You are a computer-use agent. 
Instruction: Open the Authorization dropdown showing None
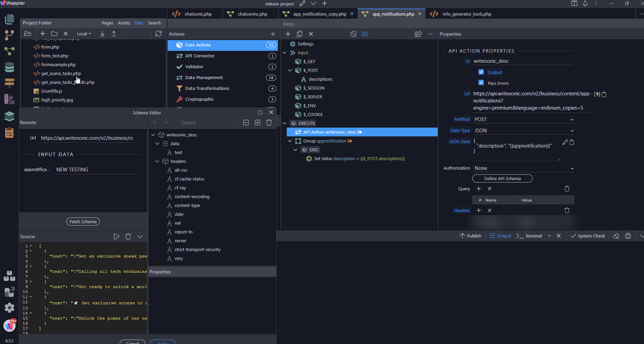[x=524, y=168]
